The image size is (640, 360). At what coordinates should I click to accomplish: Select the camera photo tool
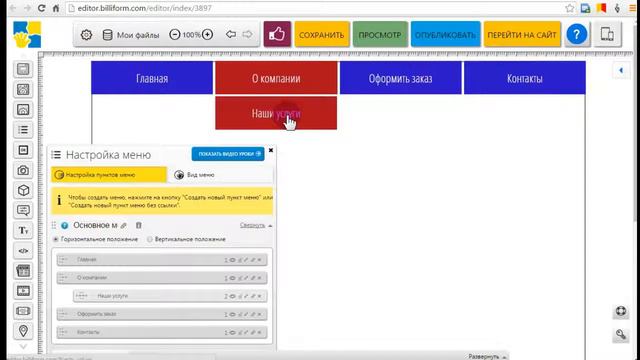coord(23,170)
